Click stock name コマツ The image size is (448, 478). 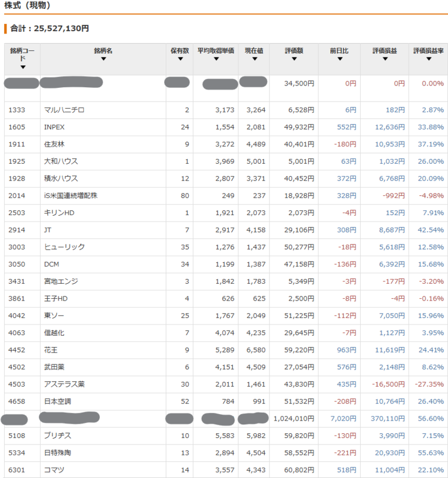[x=54, y=470]
